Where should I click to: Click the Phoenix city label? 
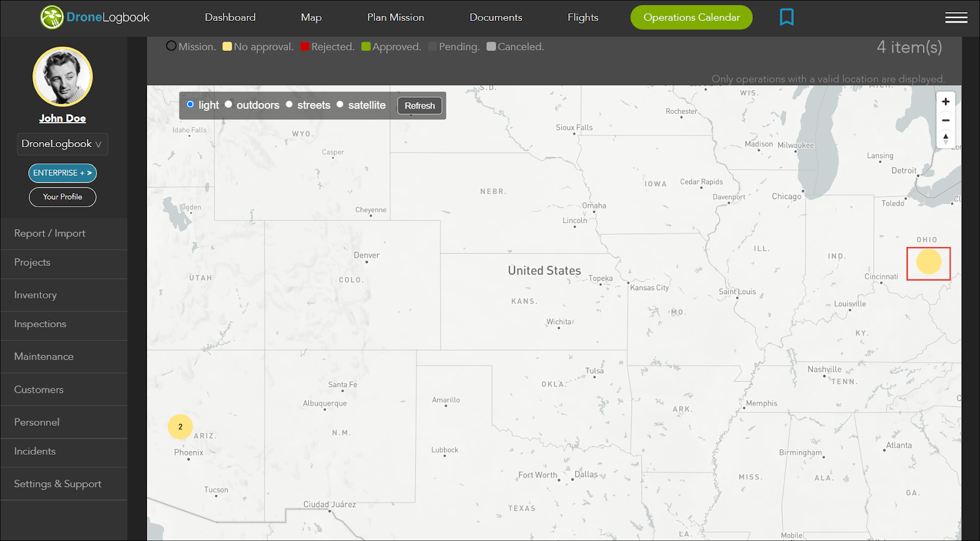coord(189,453)
